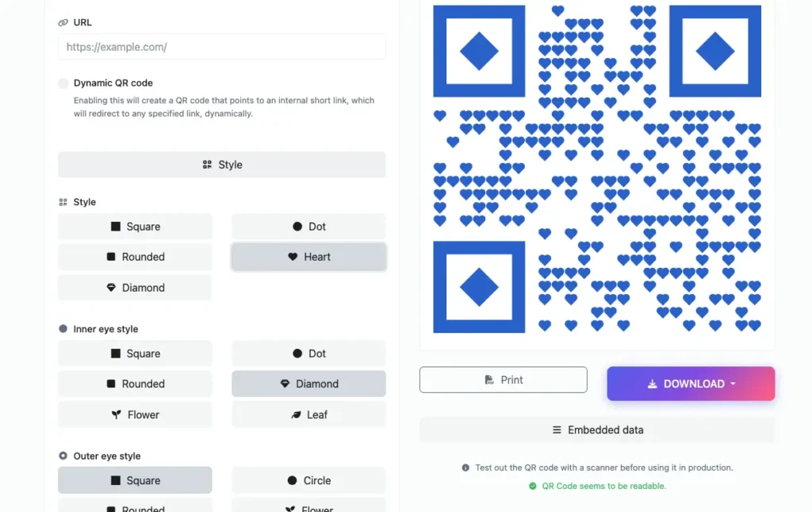Click the link icon beside the URL label

[63, 22]
